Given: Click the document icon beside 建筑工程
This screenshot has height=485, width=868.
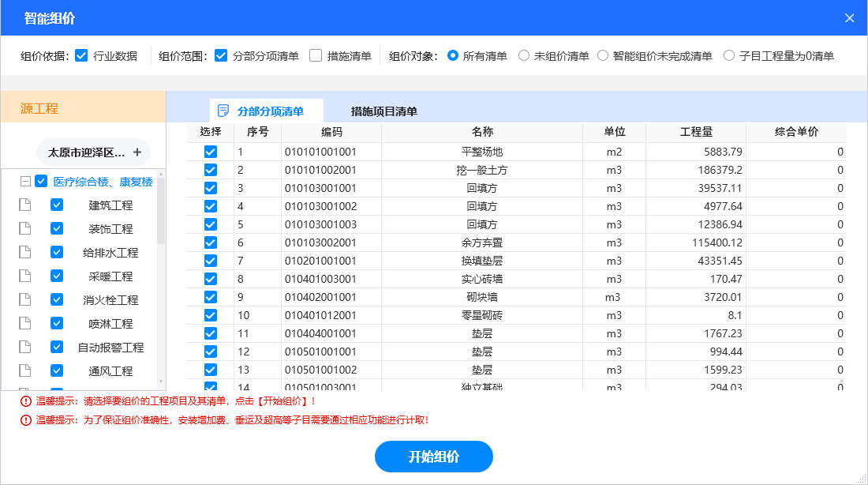Looking at the screenshot, I should [x=24, y=205].
